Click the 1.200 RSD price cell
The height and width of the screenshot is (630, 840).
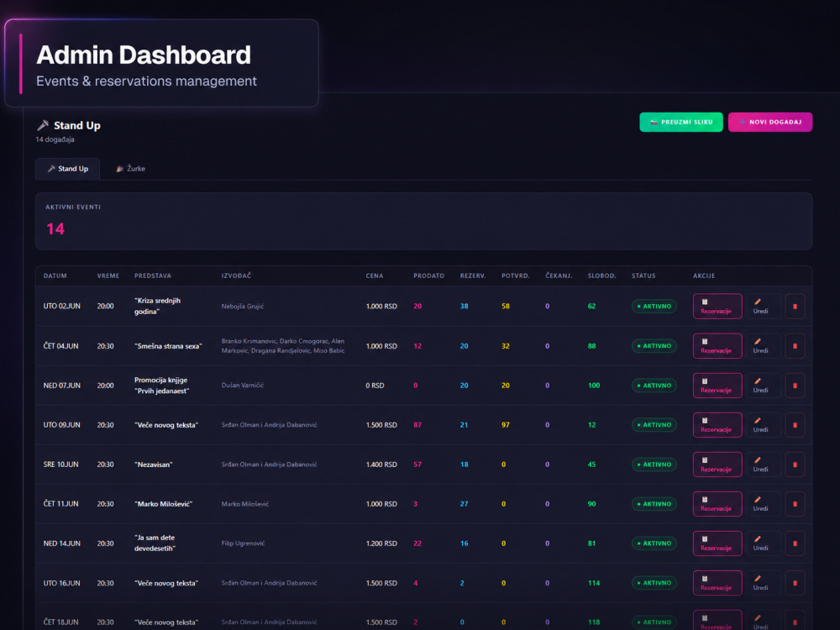coord(381,543)
